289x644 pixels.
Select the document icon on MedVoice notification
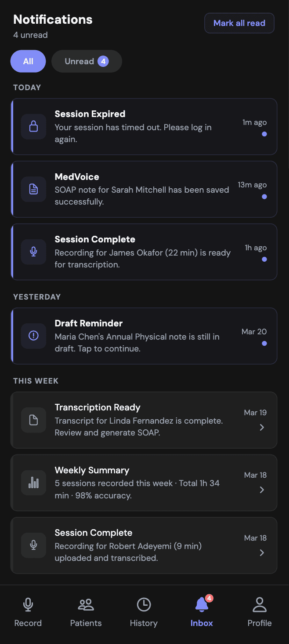pos(33,189)
